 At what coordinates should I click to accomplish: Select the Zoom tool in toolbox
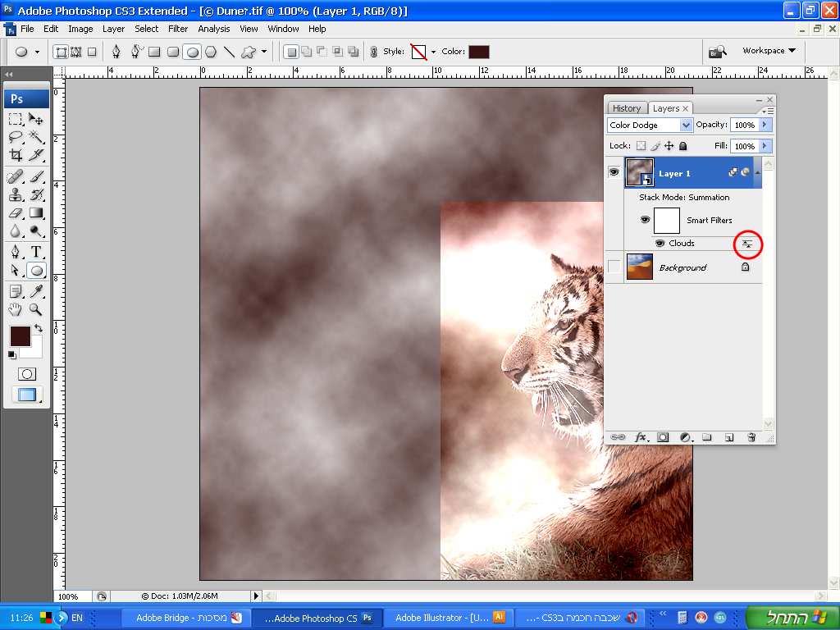pyautogui.click(x=36, y=309)
